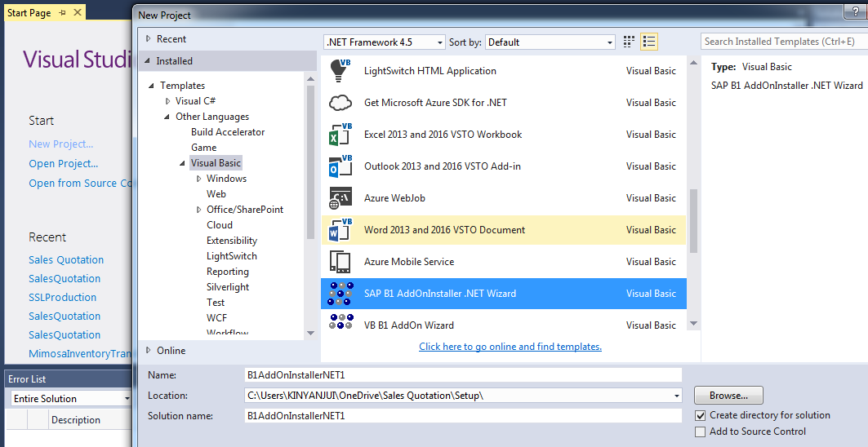Expand the Online section
Image resolution: width=868 pixels, height=447 pixels.
[x=148, y=350]
